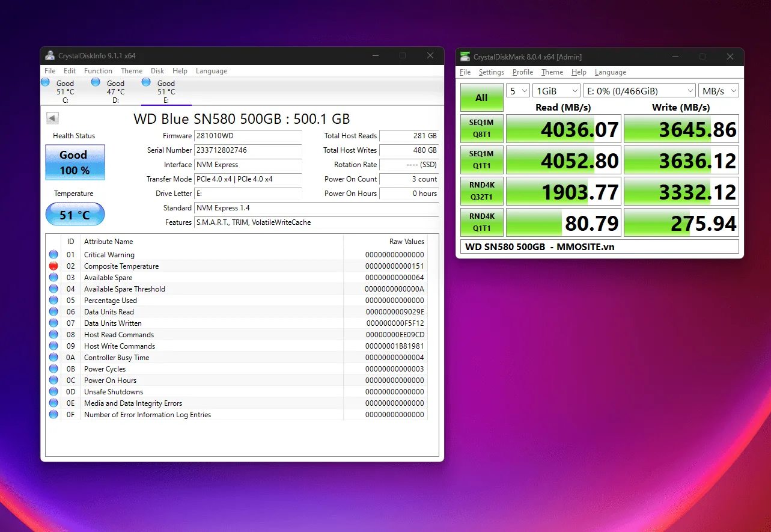The width and height of the screenshot is (771, 532).
Task: Click the WD SN580 500GB comment field
Action: click(x=599, y=246)
